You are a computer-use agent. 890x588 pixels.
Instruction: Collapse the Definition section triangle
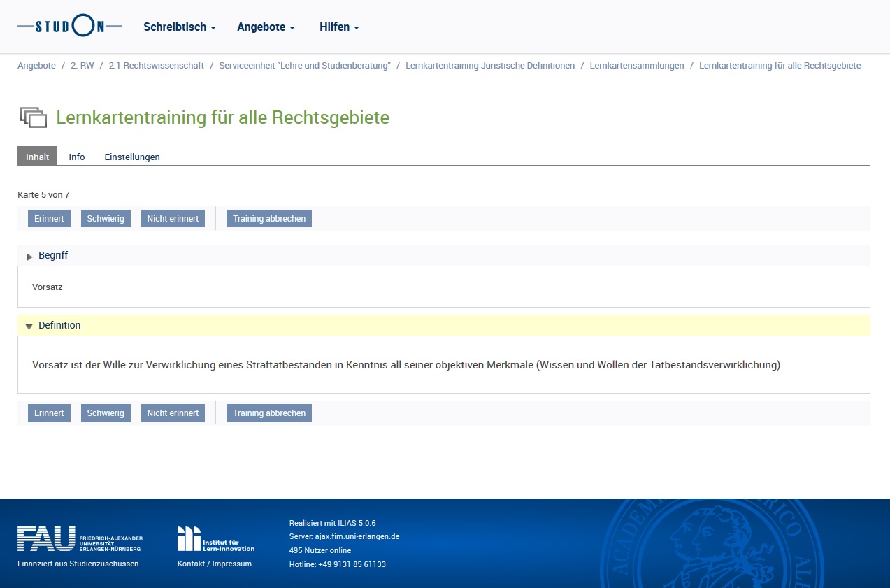point(29,327)
